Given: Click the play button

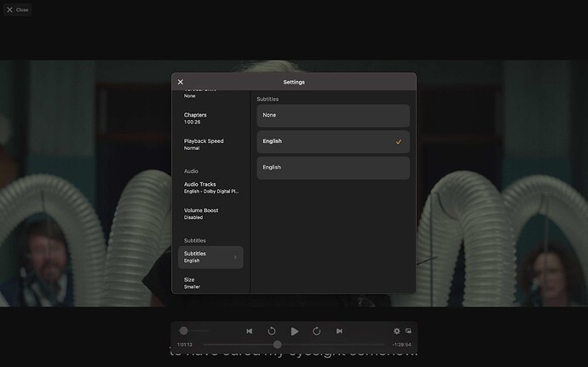Looking at the screenshot, I should [294, 331].
